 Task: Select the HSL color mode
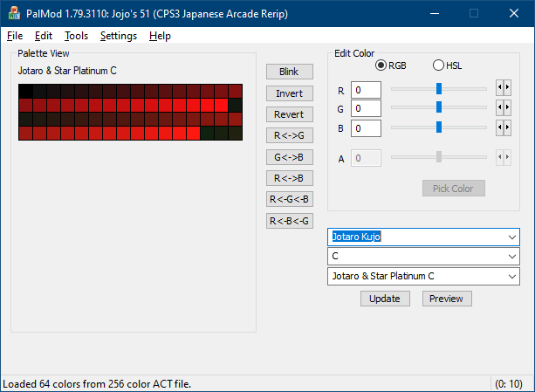[439, 65]
